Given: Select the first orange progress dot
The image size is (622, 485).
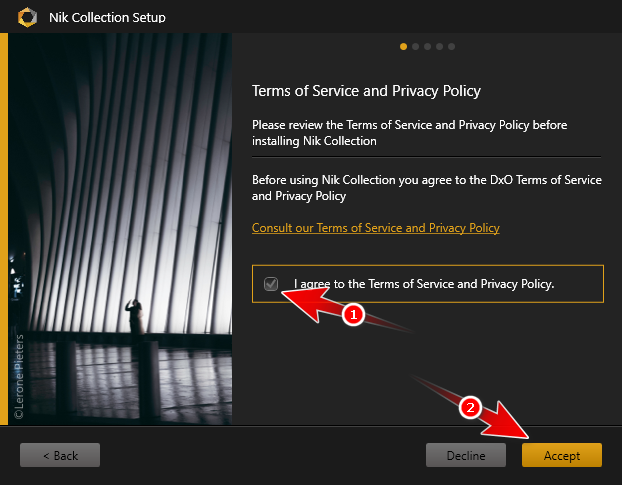Looking at the screenshot, I should 403,46.
